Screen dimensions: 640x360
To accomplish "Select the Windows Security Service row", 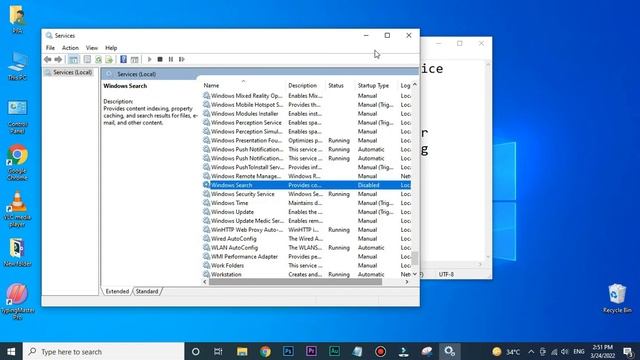I will (307, 194).
